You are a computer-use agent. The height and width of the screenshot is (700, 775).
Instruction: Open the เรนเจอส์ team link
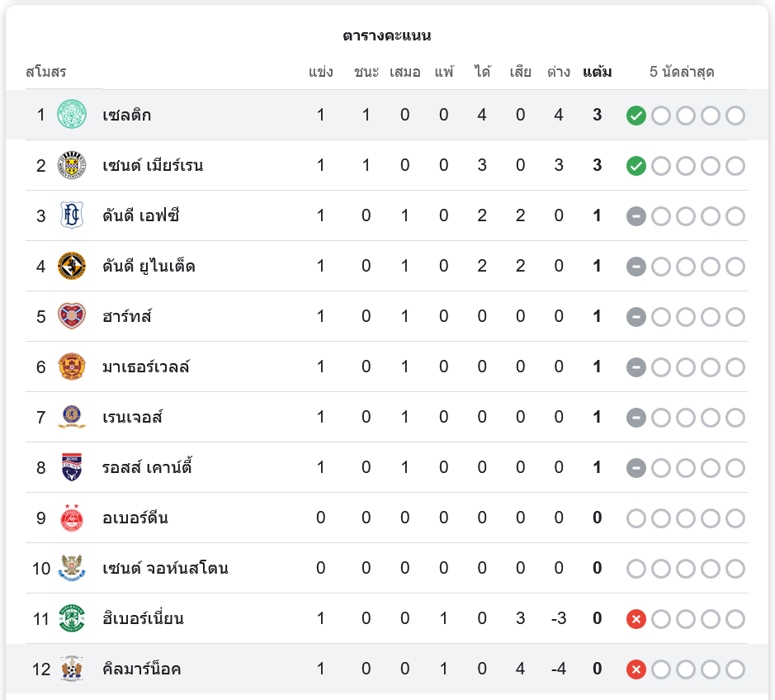pyautogui.click(x=133, y=417)
